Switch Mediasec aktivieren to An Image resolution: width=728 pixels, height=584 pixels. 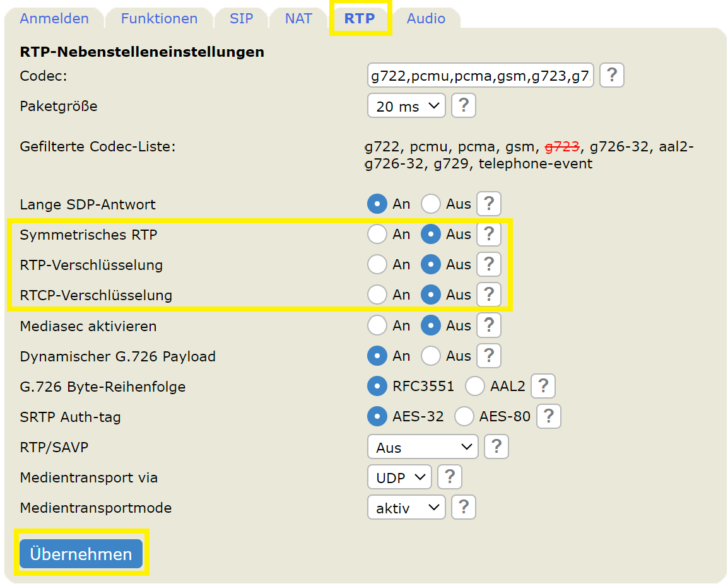(x=377, y=325)
